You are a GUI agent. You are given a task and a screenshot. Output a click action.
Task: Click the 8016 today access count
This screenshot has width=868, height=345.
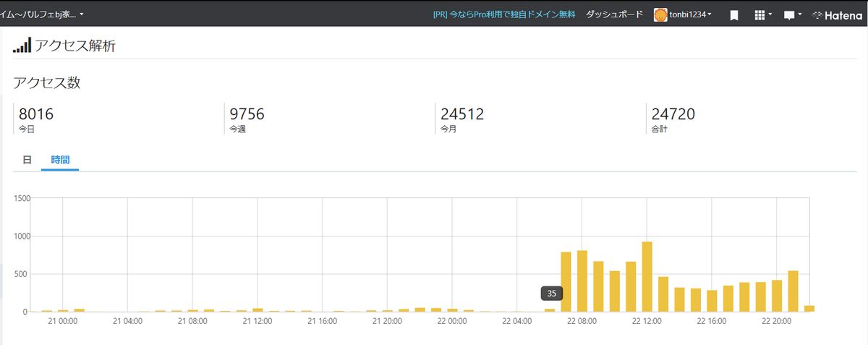click(36, 114)
